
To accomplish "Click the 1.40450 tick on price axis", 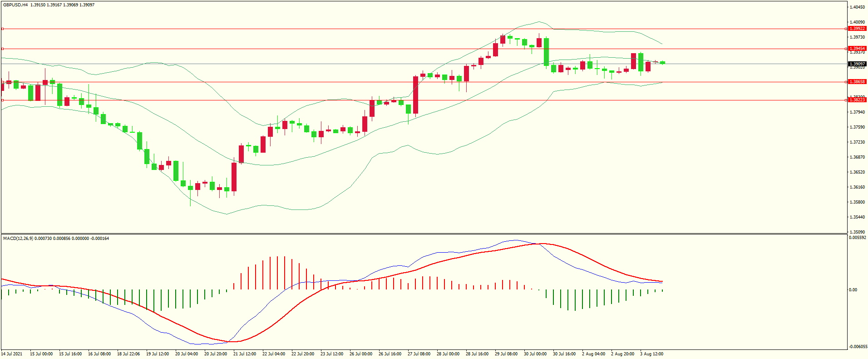I will [857, 7].
